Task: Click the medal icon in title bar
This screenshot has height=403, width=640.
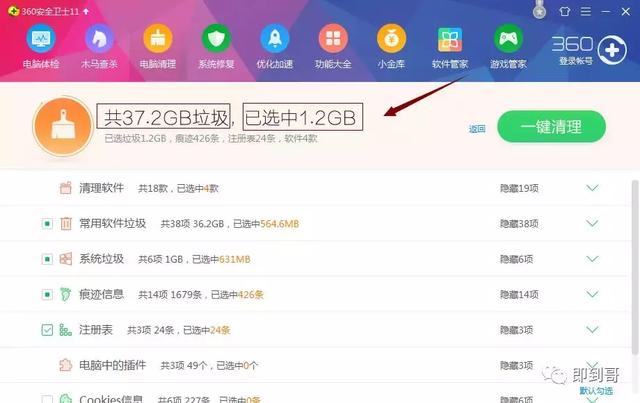Action: (540, 10)
